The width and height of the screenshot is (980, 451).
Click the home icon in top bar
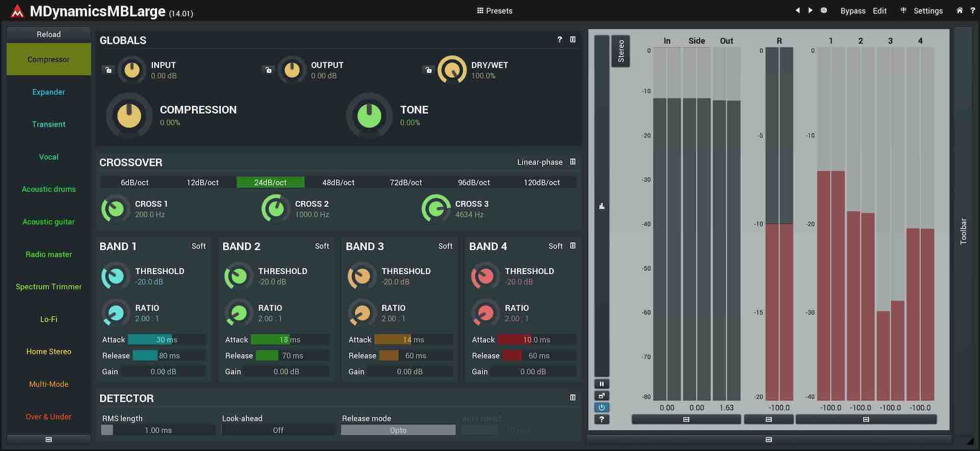[x=960, y=11]
